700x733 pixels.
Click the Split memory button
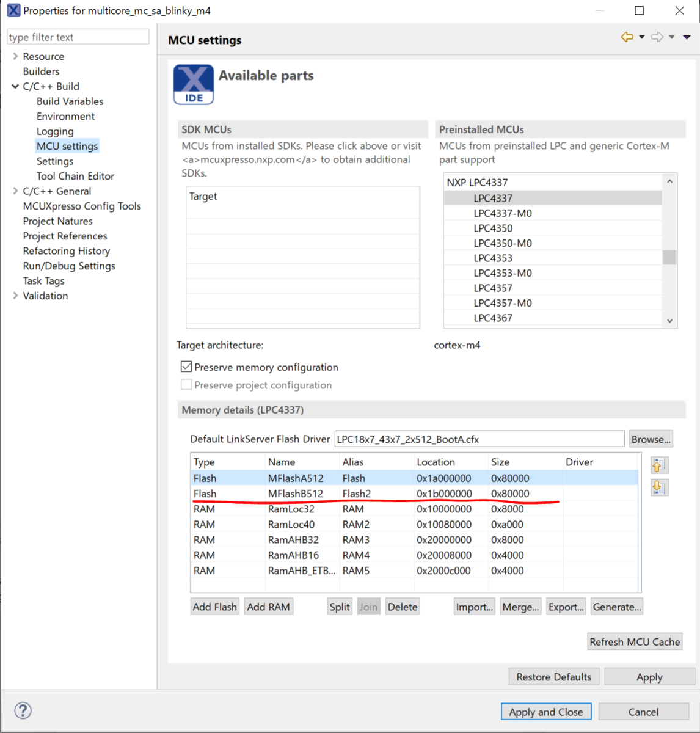coord(340,607)
